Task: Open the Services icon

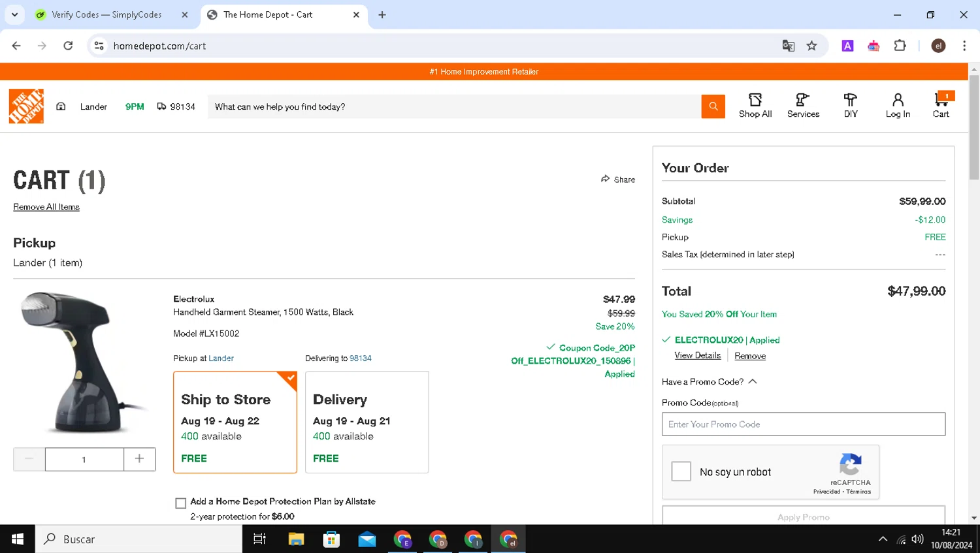Action: click(x=803, y=100)
